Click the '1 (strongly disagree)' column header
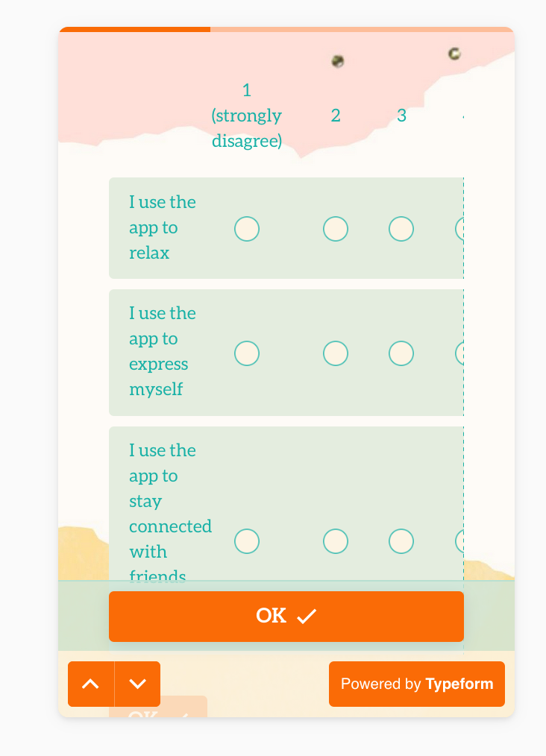546x756 pixels. coord(247,116)
